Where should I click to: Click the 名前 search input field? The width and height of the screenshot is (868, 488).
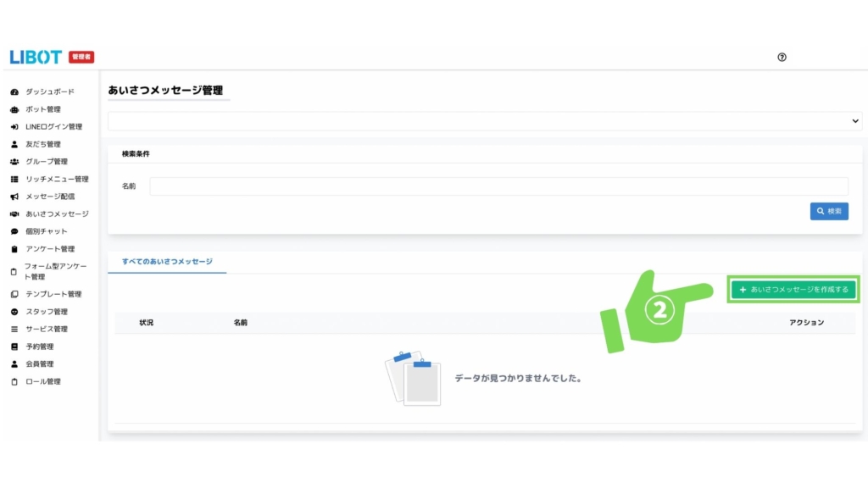(x=498, y=186)
